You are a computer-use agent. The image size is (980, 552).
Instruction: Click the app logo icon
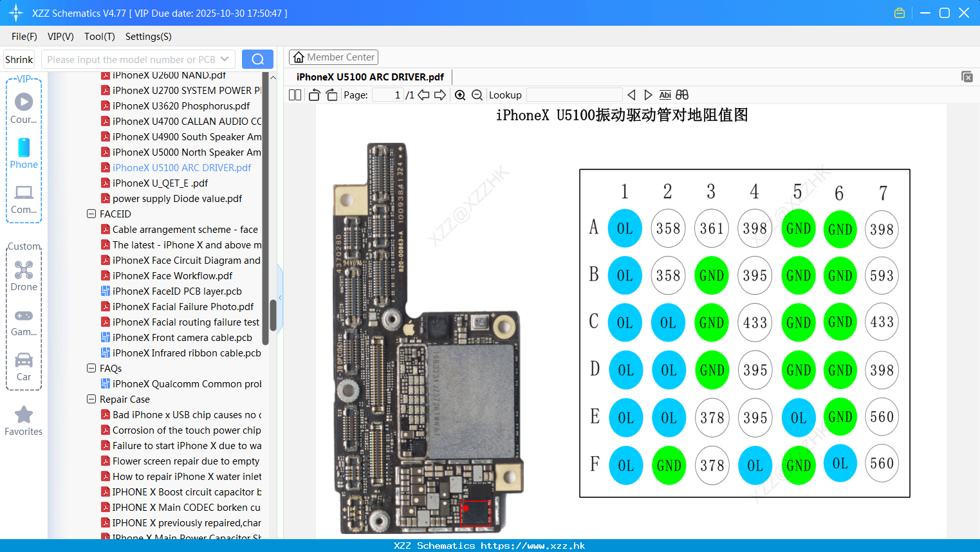16,13
